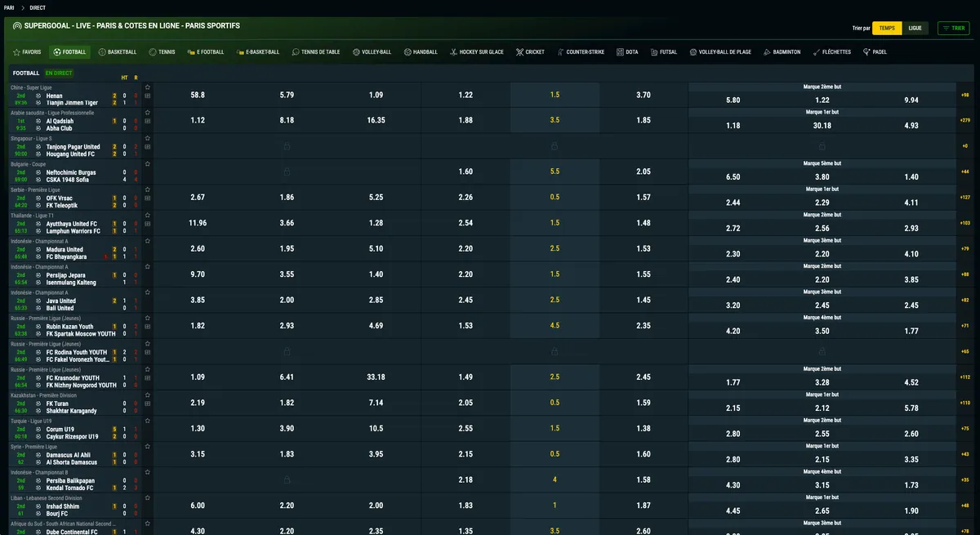
Task: Open the Fléchettes category
Action: pyautogui.click(x=831, y=52)
